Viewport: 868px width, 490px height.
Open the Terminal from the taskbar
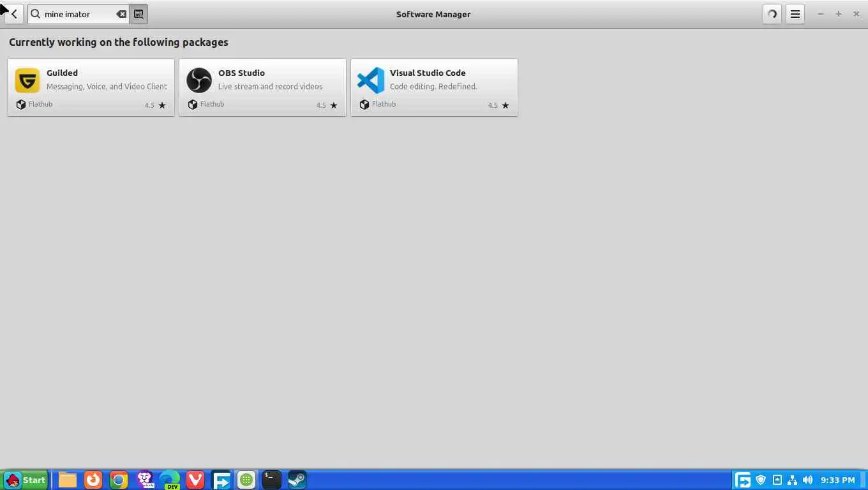(272, 480)
